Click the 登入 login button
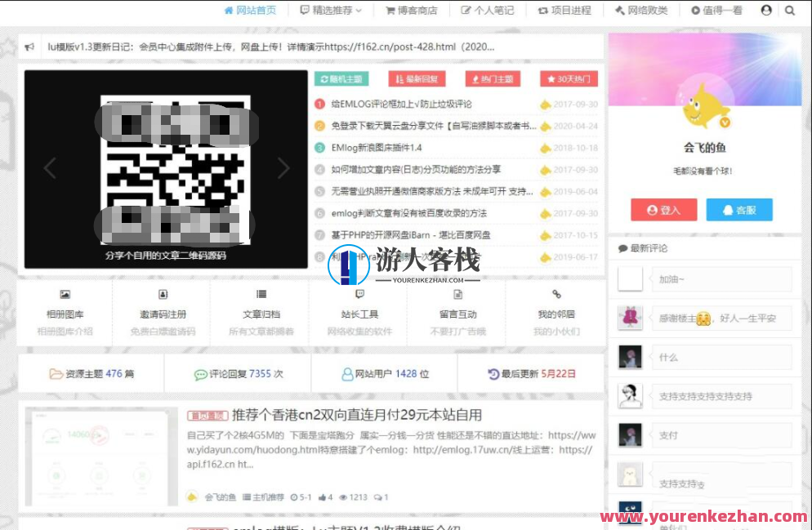This screenshot has width=812, height=530. pos(663,209)
